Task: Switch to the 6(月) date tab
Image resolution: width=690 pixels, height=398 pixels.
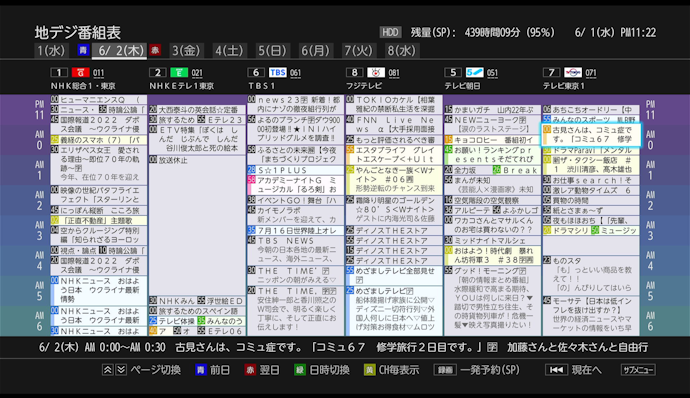Action: click(316, 51)
